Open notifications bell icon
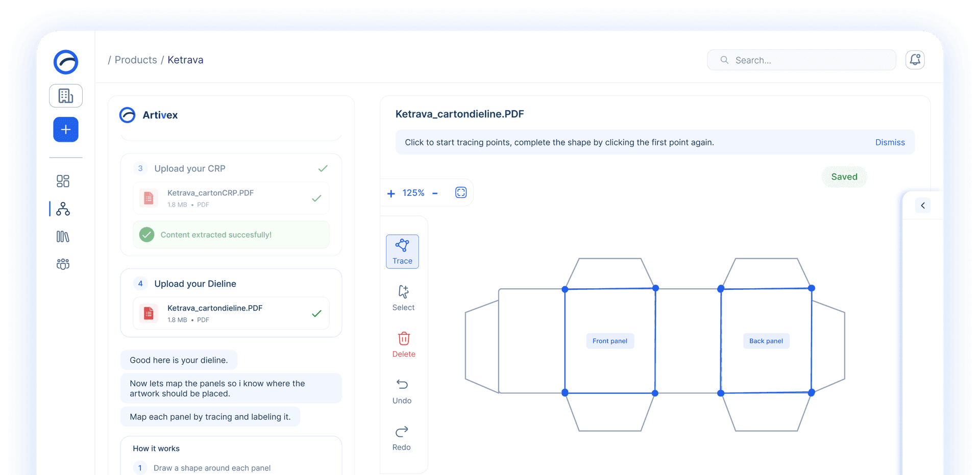The image size is (980, 475). point(915,60)
